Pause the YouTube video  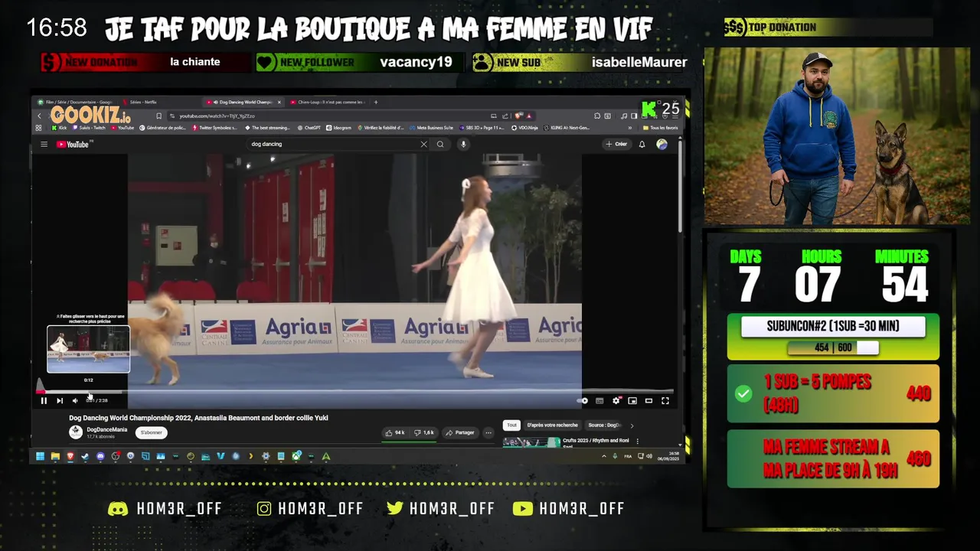(x=44, y=400)
